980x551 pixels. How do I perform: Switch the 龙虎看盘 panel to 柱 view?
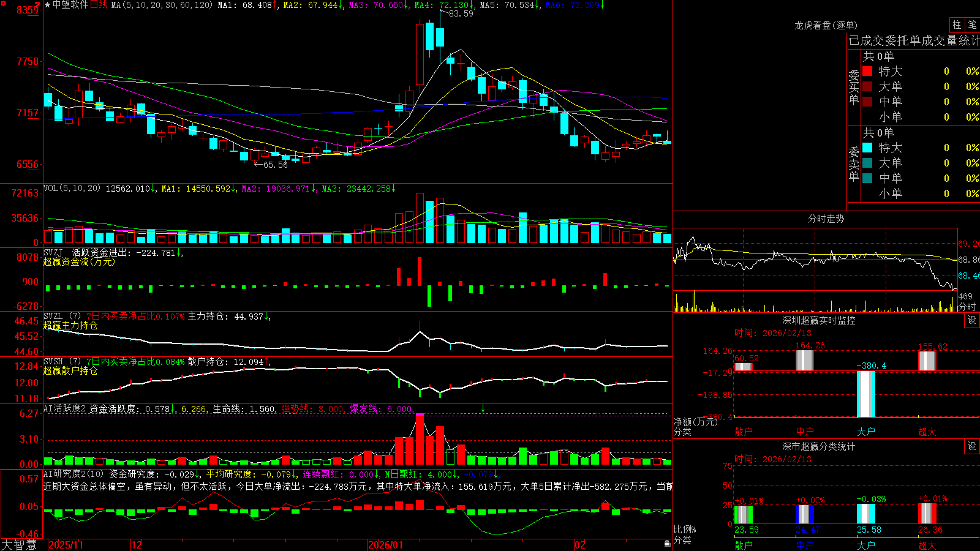(957, 24)
